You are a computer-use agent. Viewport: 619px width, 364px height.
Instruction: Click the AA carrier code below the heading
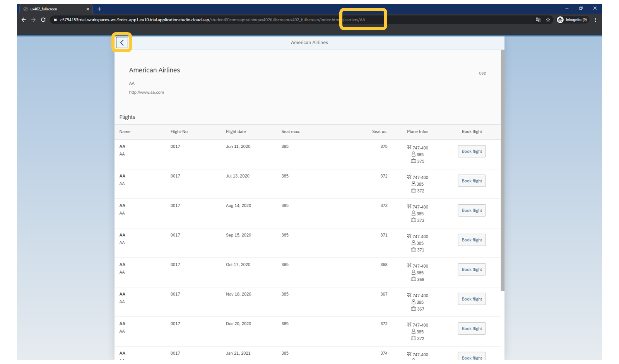coord(132,84)
